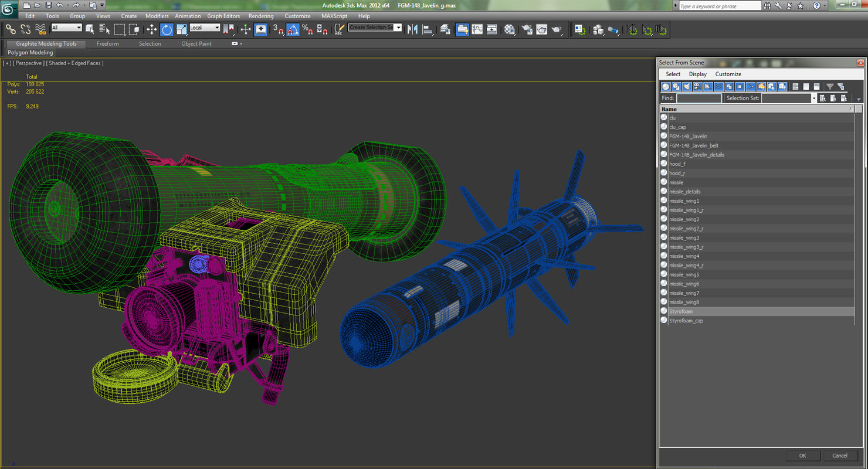The height and width of the screenshot is (469, 868).
Task: Click the Shaded + Edged Faces viewport label
Action: click(x=75, y=63)
